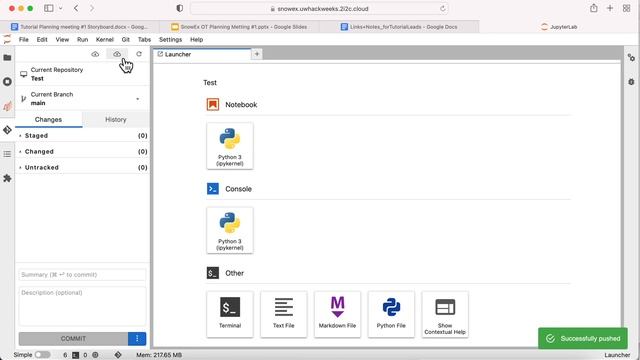Pull latest changes cloud icon

95,54
